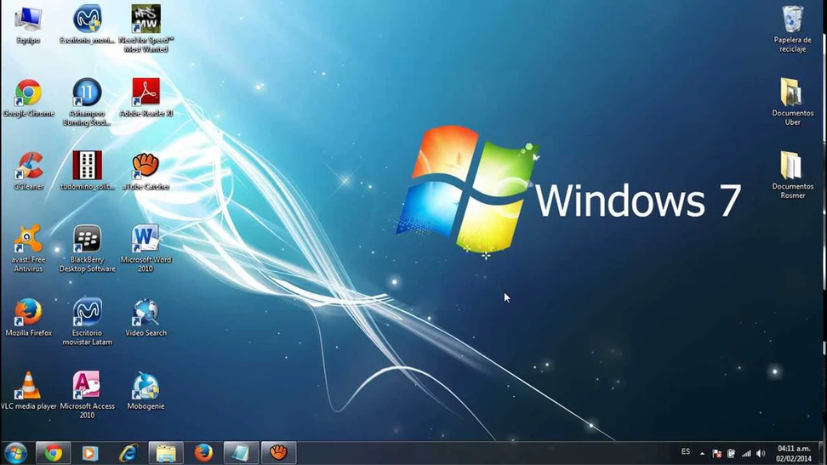Click the taskbar clock and date
This screenshot has width=827, height=465.
click(793, 453)
